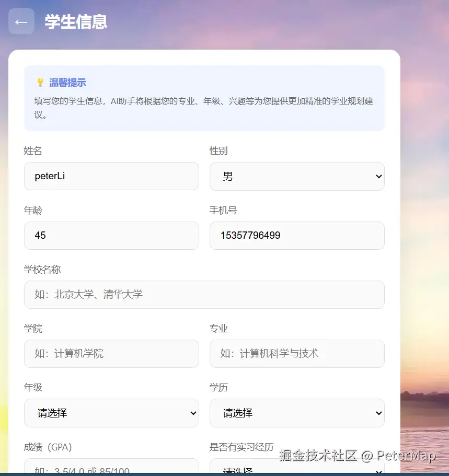449x476 pixels.
Task: Click the back arrow button
Action: (x=21, y=21)
